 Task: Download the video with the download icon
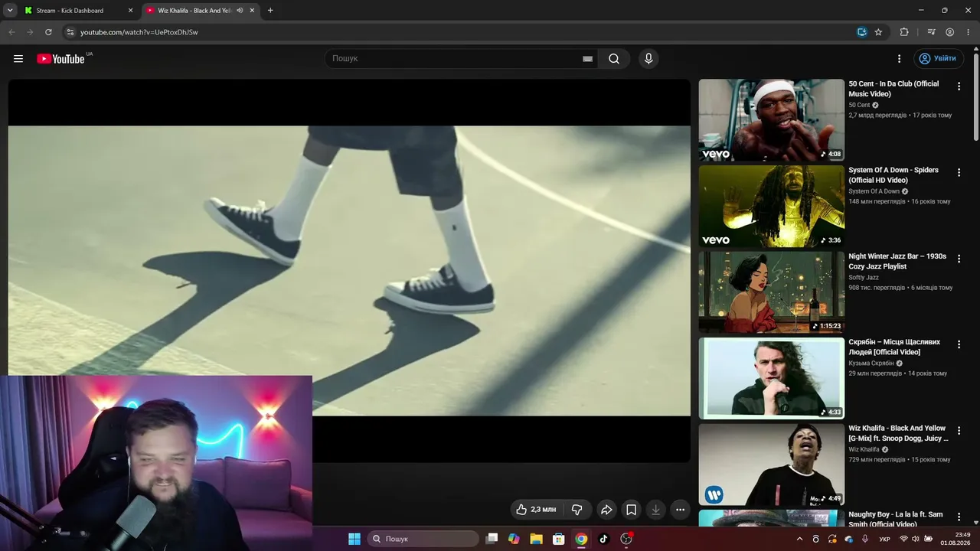click(x=655, y=510)
